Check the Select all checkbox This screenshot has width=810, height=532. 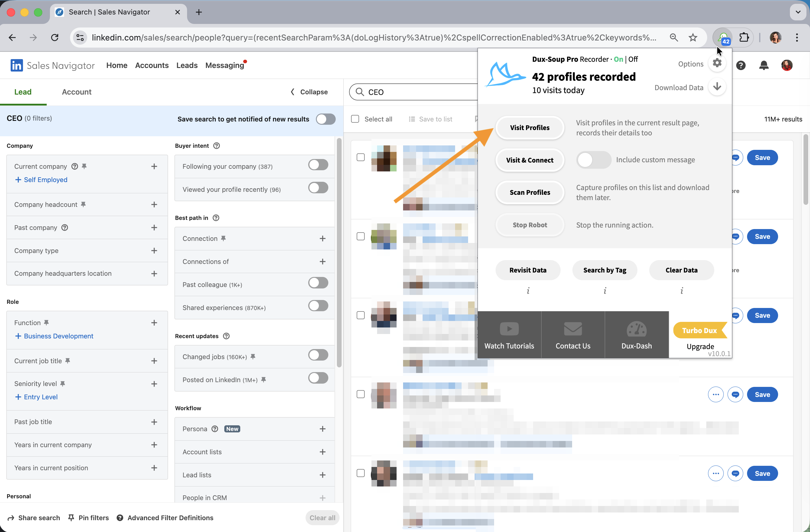(355, 119)
